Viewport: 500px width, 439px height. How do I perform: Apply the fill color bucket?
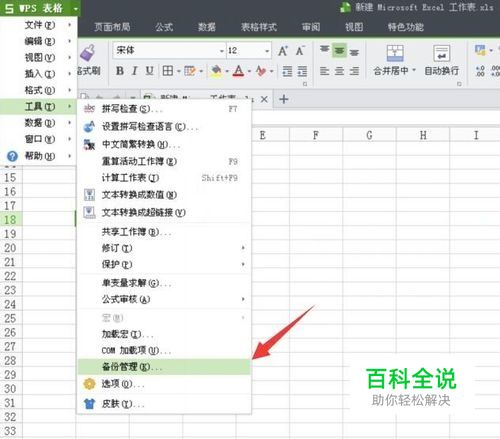click(x=216, y=71)
